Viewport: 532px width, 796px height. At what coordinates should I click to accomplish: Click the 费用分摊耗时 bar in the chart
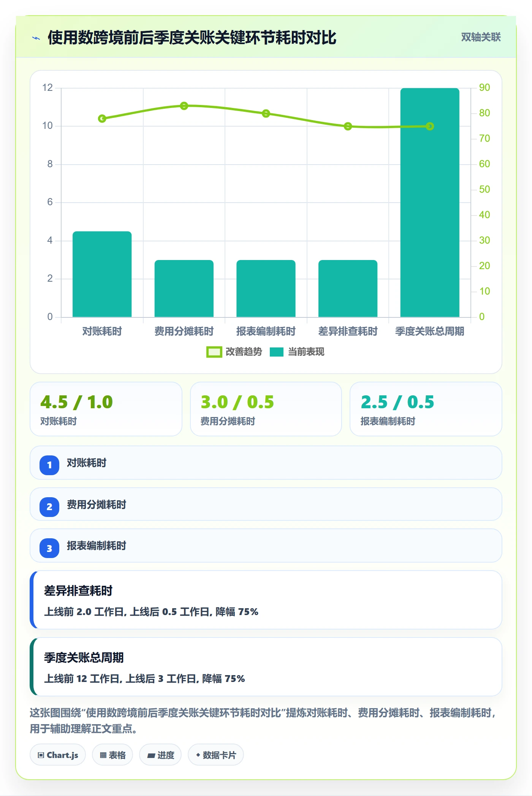point(184,289)
